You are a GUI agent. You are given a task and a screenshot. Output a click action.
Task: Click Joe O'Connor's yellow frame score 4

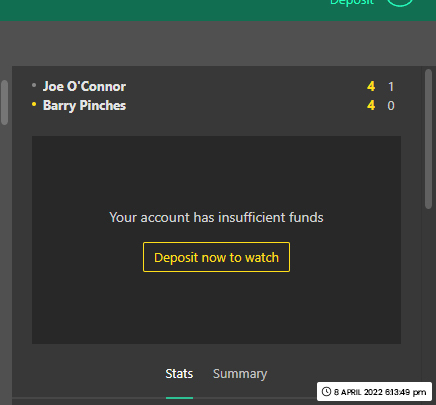[371, 87]
